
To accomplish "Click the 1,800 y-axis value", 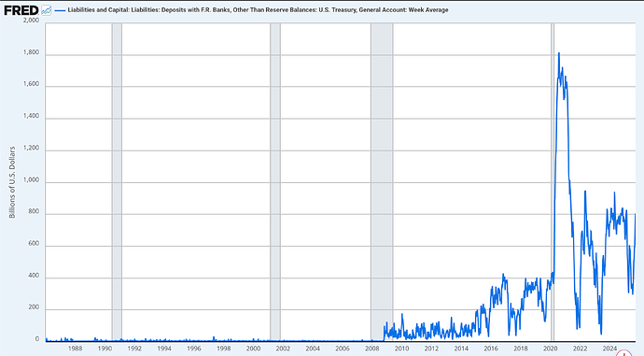I will coord(31,52).
